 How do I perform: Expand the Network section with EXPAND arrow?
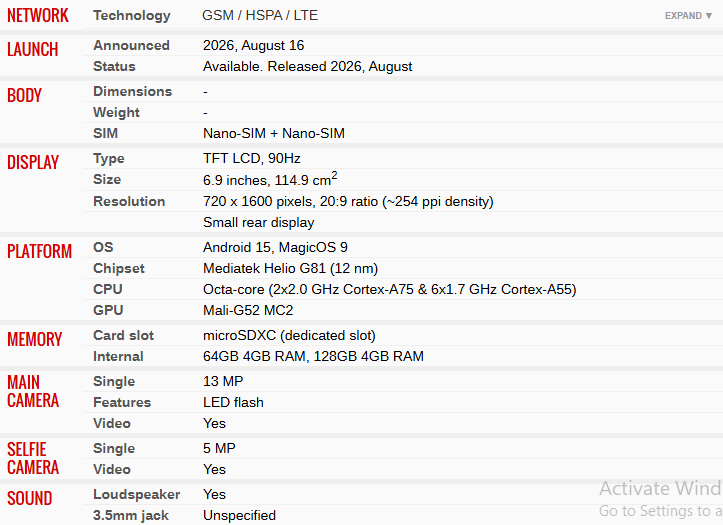point(688,16)
